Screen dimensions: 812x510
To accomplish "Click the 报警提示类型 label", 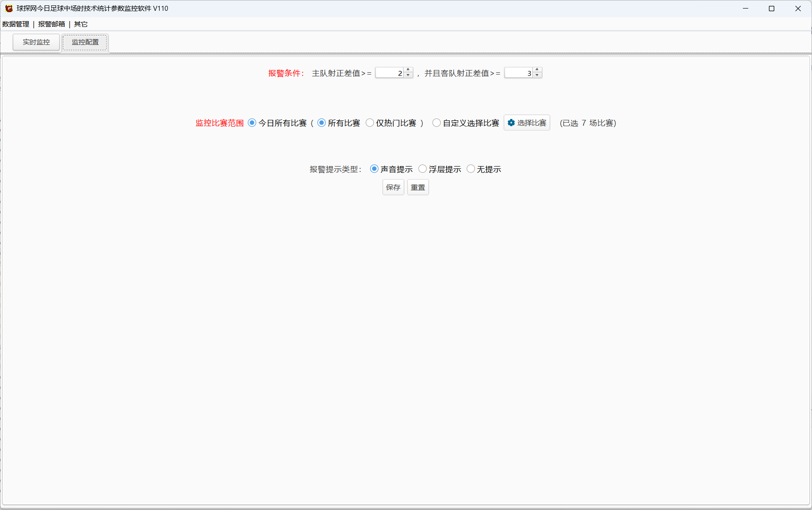I will tap(335, 169).
